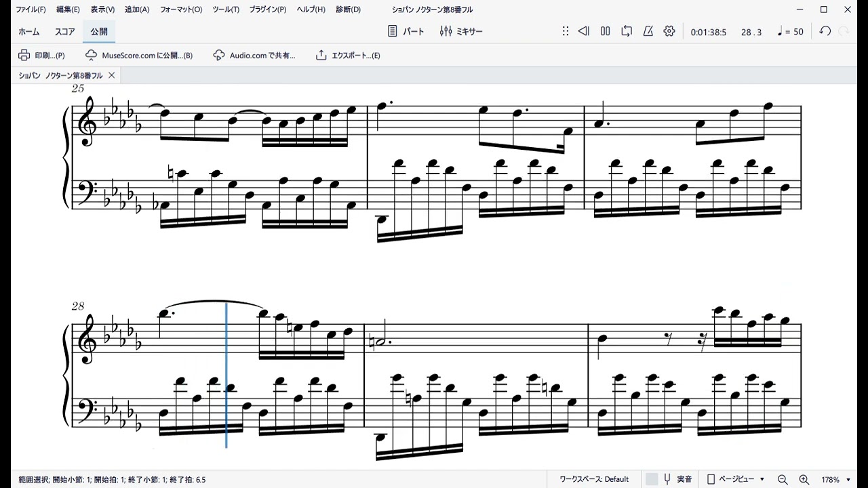The height and width of the screenshot is (488, 868).
Task: Maximize the MuseScore window
Action: tap(824, 9)
